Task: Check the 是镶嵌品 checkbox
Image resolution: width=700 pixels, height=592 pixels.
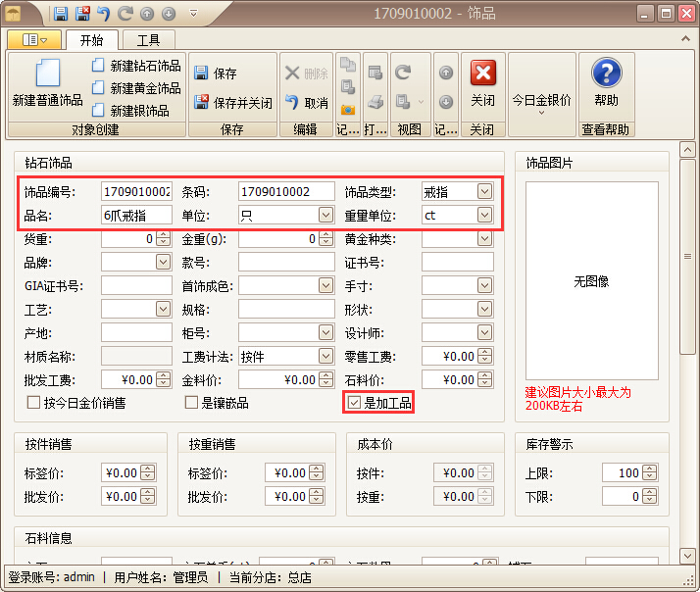Action: (x=192, y=403)
